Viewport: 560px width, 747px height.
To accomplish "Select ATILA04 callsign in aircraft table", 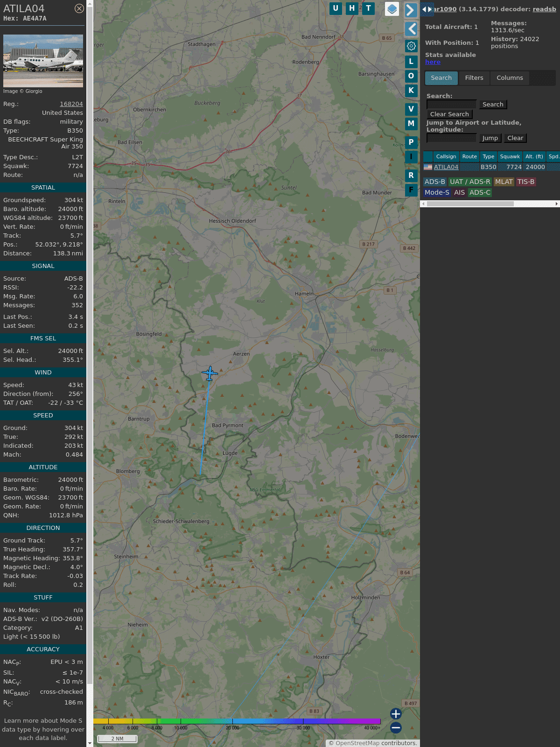I will [x=446, y=167].
